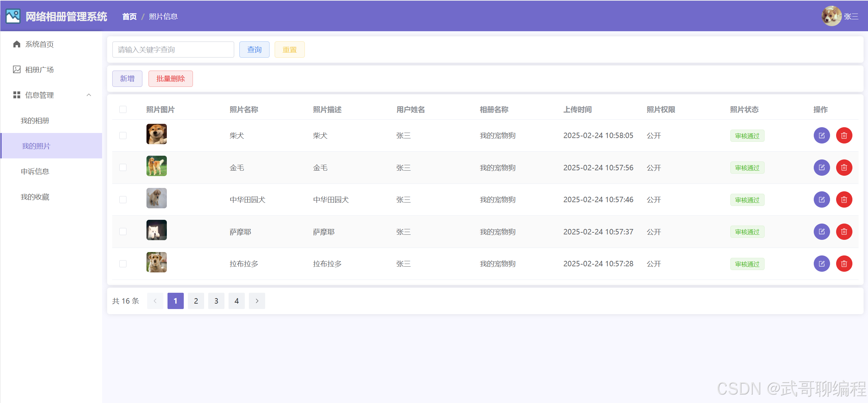Click the 查询 search button

254,50
